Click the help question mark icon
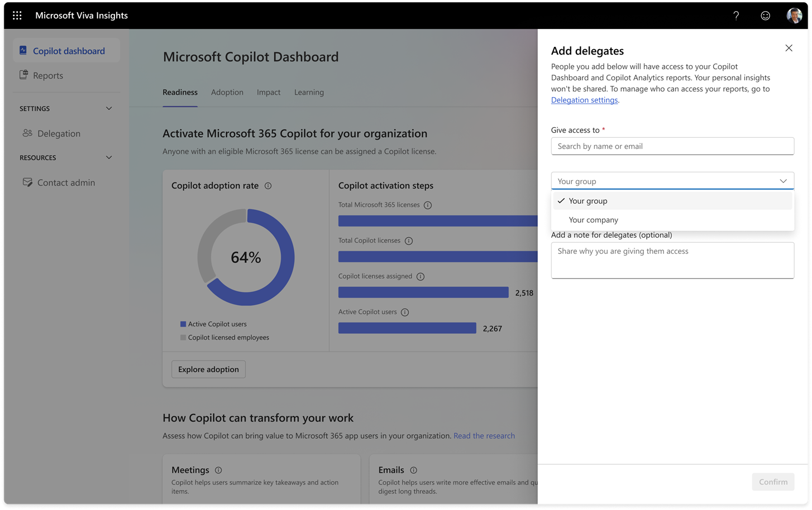Screen dimensions: 812x510 coord(736,15)
